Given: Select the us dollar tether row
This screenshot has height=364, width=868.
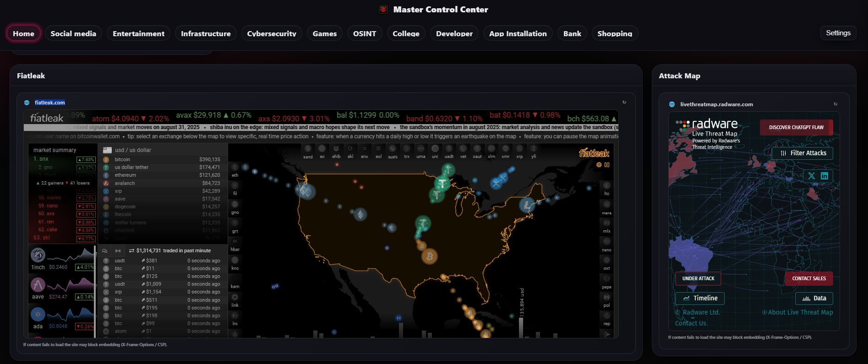Looking at the screenshot, I should [163, 167].
